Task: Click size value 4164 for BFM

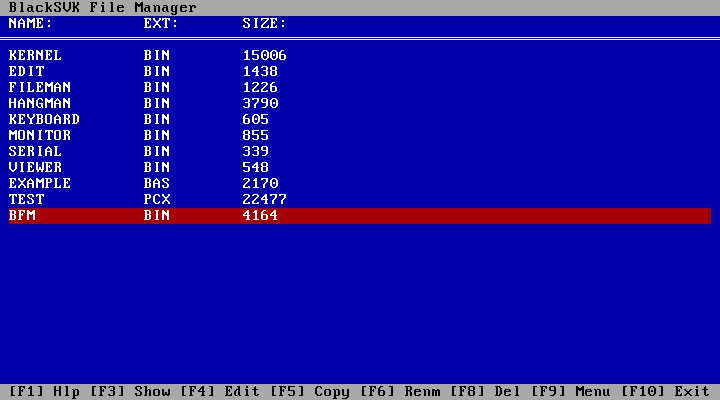Action: tap(260, 215)
